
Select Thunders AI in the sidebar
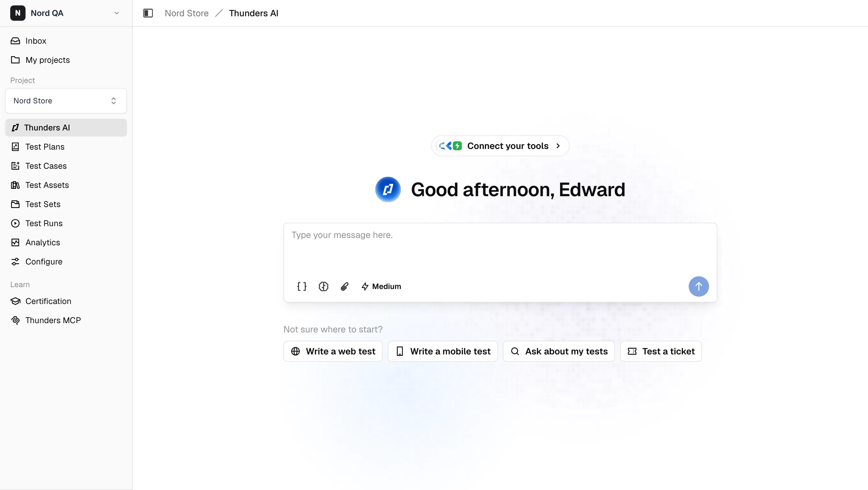coord(66,128)
